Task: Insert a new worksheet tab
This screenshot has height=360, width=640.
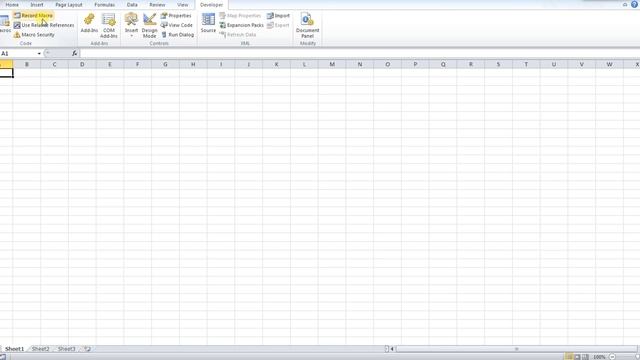Action: click(x=87, y=349)
